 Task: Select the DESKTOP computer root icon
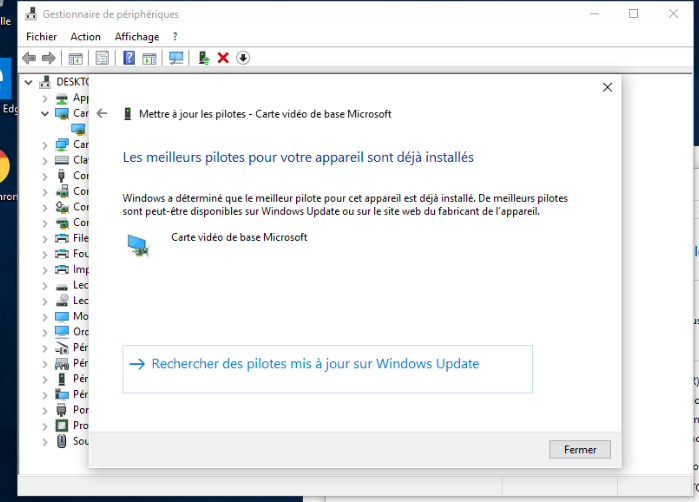pos(45,82)
